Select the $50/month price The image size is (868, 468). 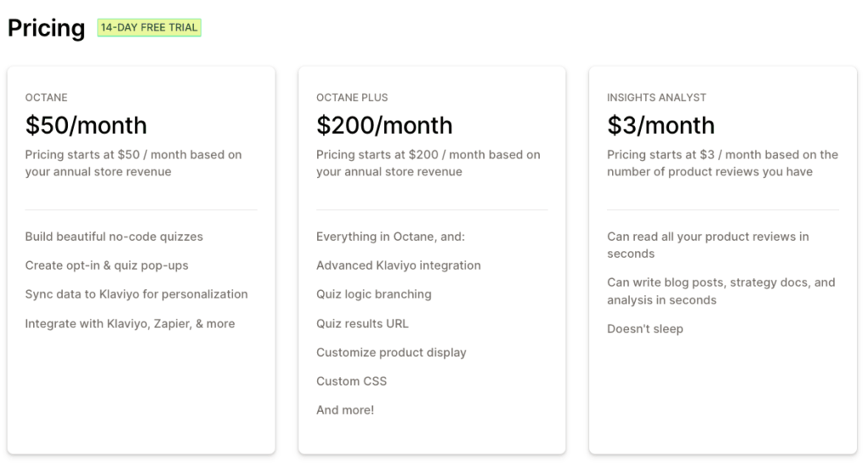point(86,125)
